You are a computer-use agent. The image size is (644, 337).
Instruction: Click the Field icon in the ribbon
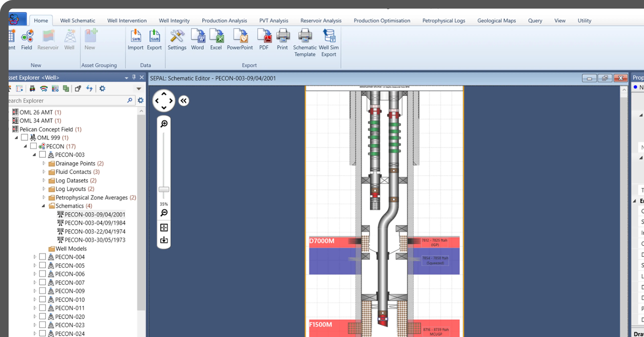click(27, 40)
